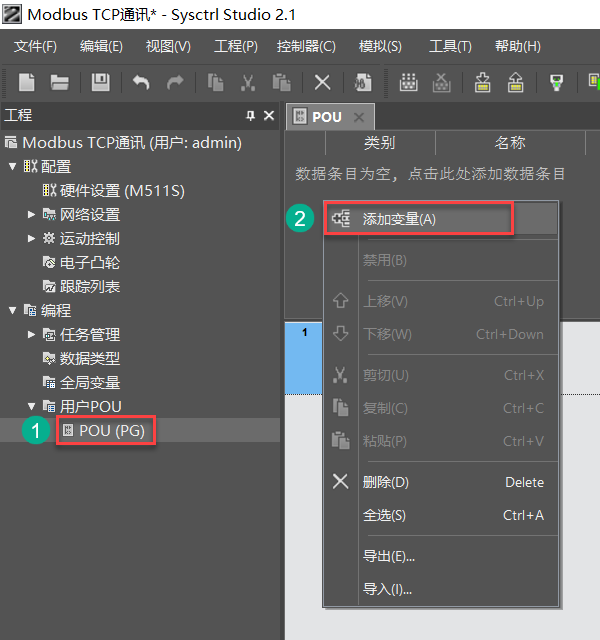This screenshot has height=640, width=600.
Task: Choose 全选(S) in the context menu
Action: [x=441, y=515]
